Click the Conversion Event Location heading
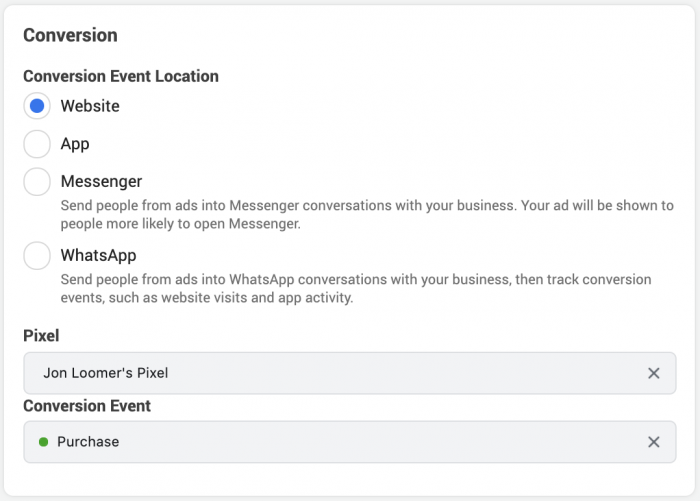Viewport: 700px width, 501px height. (121, 76)
